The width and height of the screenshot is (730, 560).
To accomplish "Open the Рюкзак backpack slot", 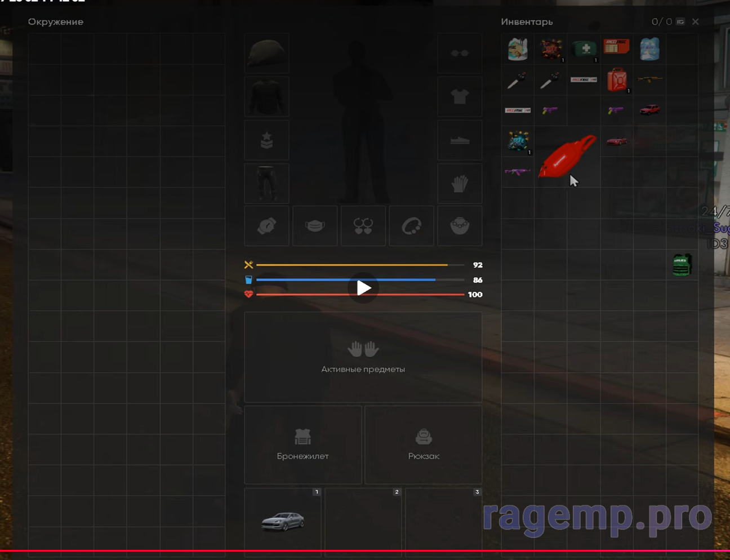I will pos(424,445).
